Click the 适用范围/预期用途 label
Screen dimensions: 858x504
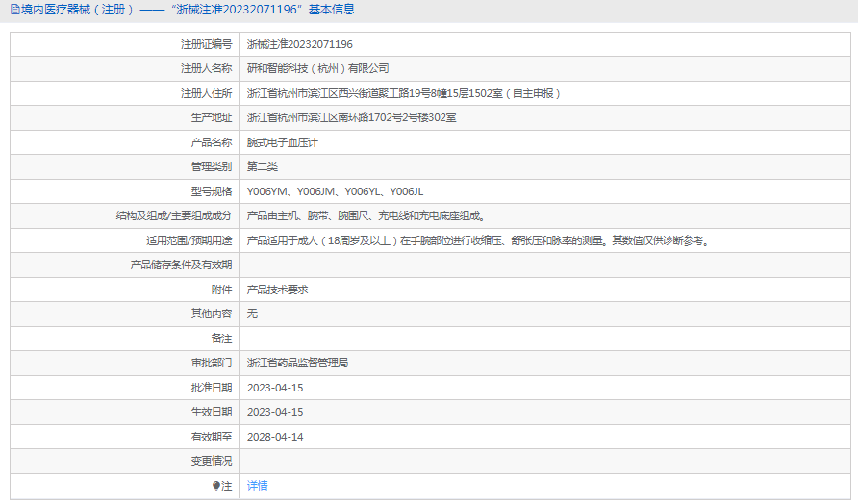189,240
